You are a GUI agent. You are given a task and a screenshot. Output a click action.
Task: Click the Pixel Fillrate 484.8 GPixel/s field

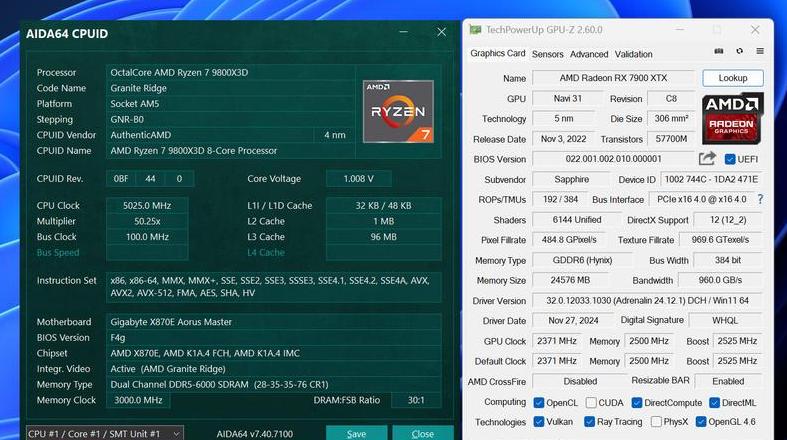(x=569, y=240)
